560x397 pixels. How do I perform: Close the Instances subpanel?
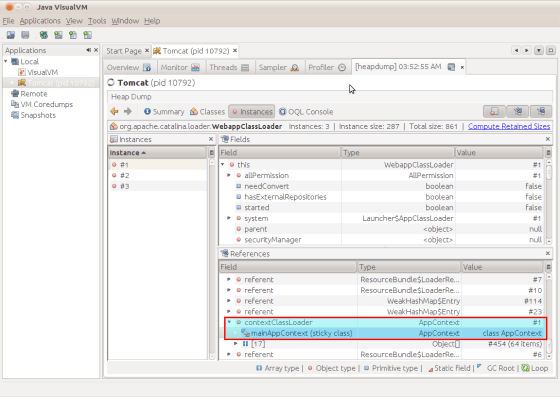pyautogui.click(x=211, y=139)
